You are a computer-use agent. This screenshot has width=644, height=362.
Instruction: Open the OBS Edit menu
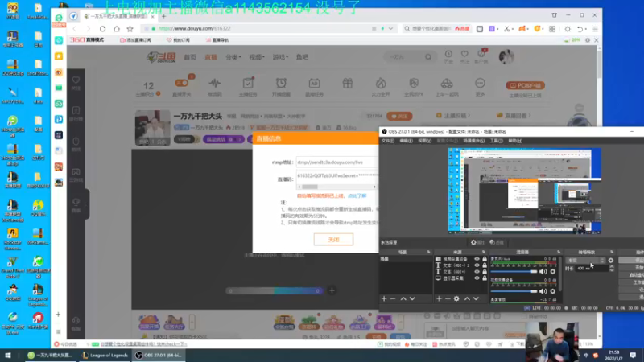click(407, 141)
